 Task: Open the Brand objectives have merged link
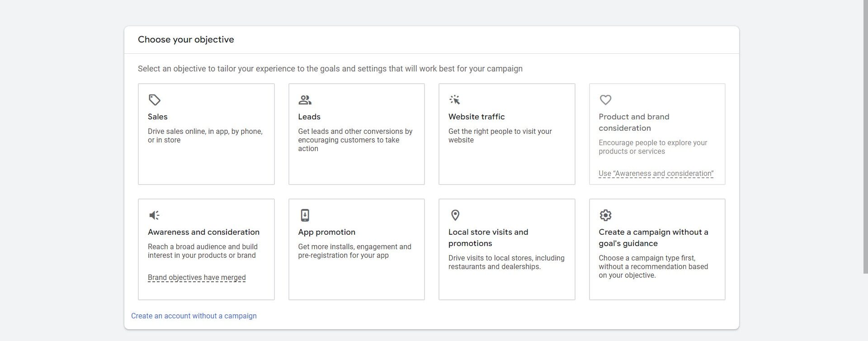pyautogui.click(x=197, y=278)
